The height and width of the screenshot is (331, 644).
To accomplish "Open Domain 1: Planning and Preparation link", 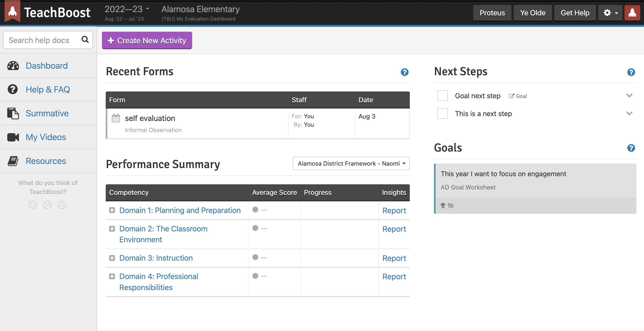I will coord(180,210).
